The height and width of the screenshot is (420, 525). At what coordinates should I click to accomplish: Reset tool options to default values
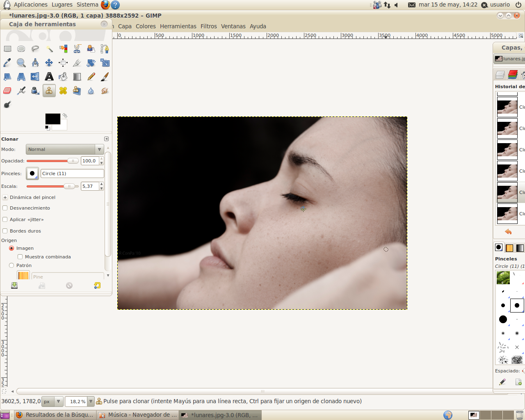97,285
